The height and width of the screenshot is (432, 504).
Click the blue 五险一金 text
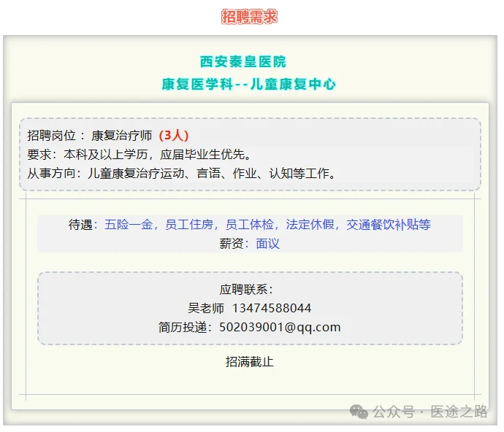tap(129, 225)
